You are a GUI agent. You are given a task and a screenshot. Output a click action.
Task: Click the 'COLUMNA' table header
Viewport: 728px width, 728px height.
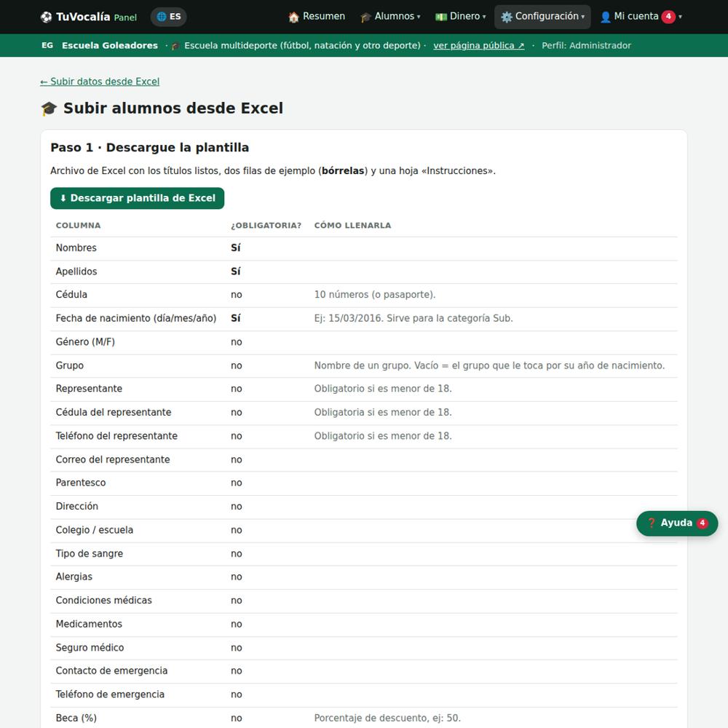pos(78,226)
